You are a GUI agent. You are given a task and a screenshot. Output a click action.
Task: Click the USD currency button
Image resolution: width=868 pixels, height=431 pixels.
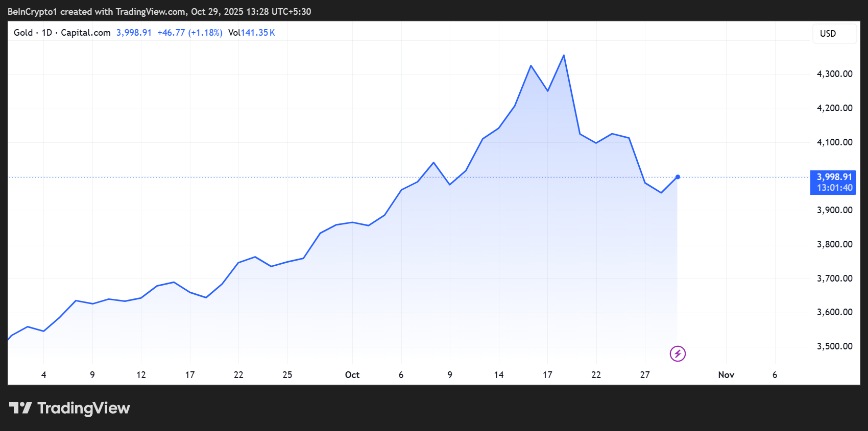[834, 34]
